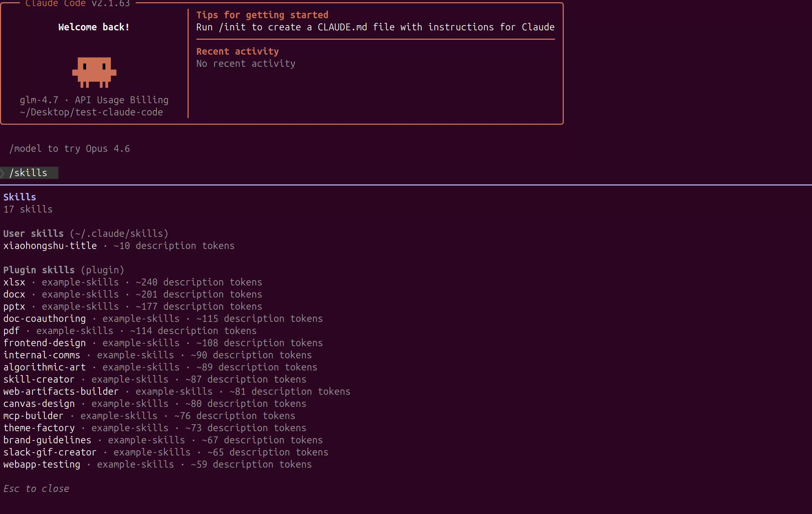Click the 'glm-4.7 · API Usage Billing' line
The height and width of the screenshot is (514, 812).
(x=94, y=100)
